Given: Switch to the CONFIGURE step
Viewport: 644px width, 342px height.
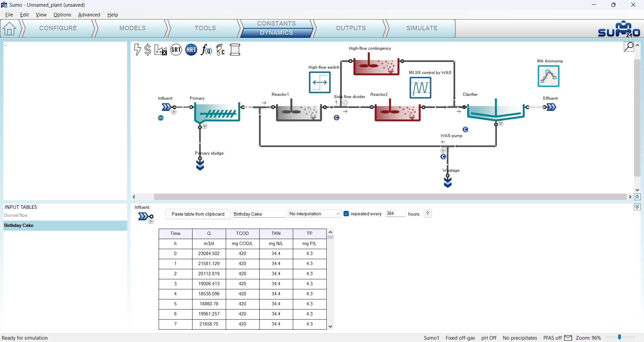Looking at the screenshot, I should click(58, 28).
